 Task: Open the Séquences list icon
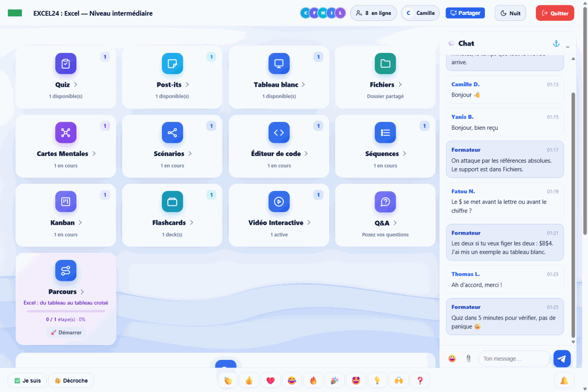(x=385, y=132)
